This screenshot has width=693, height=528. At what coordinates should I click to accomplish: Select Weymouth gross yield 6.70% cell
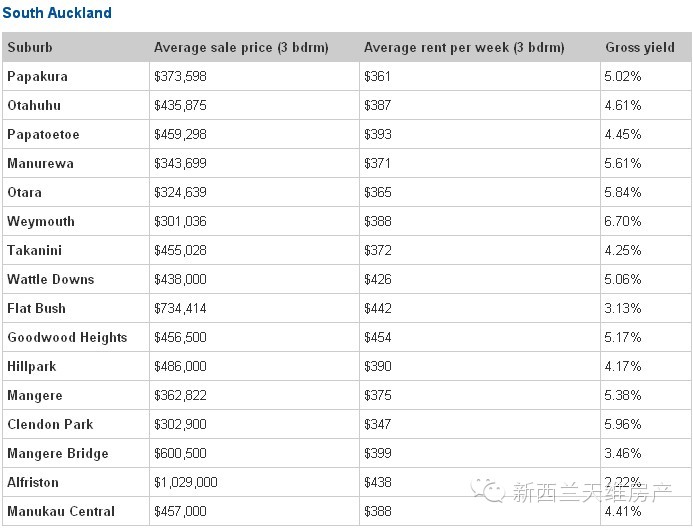646,221
